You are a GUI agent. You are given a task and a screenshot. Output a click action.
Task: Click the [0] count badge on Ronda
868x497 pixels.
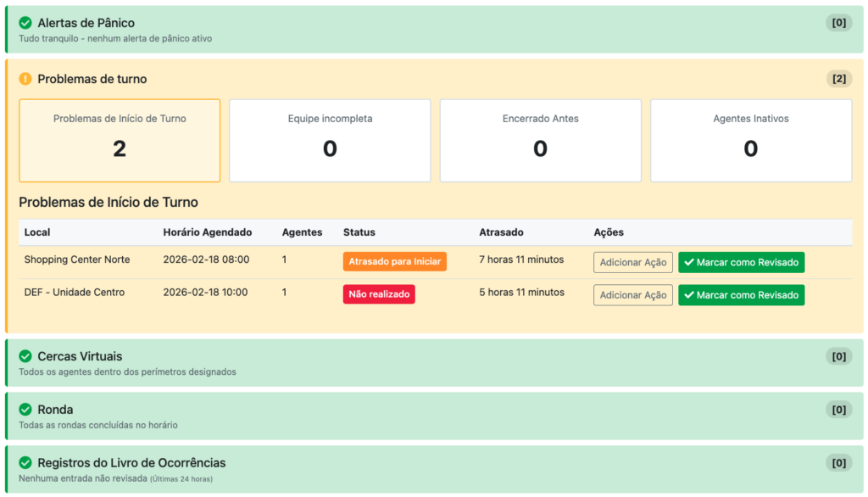point(838,410)
